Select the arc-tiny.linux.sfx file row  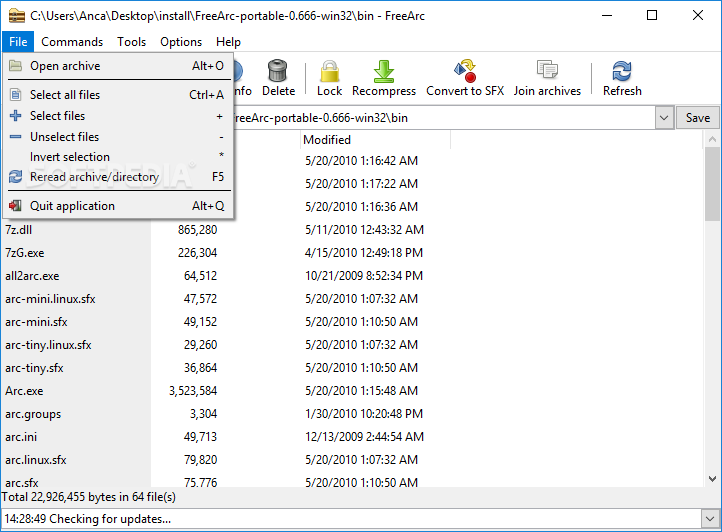352,345
